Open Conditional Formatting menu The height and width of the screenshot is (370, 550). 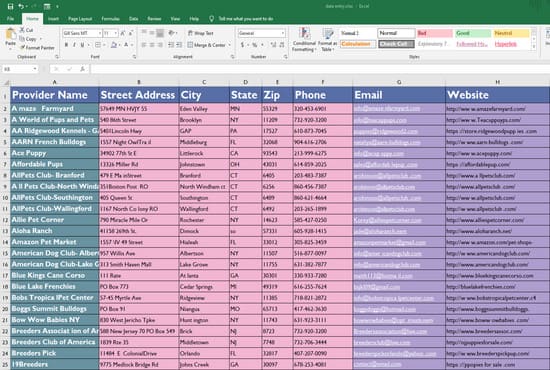[304, 40]
